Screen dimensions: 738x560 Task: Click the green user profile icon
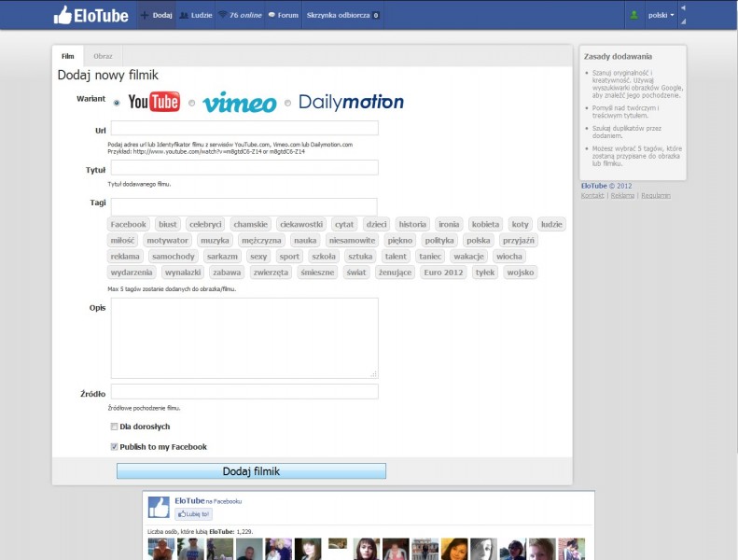634,16
